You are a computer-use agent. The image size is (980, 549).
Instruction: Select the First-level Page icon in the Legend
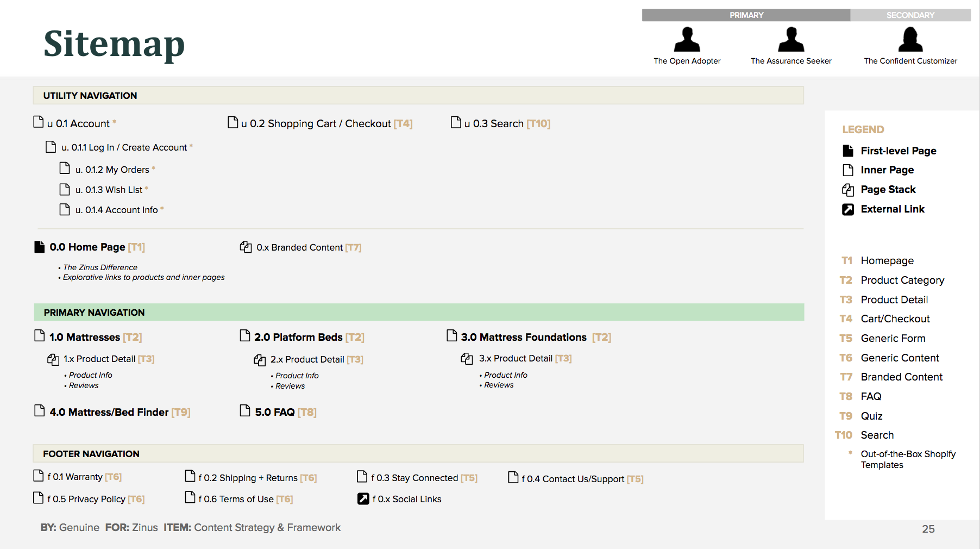(x=848, y=151)
